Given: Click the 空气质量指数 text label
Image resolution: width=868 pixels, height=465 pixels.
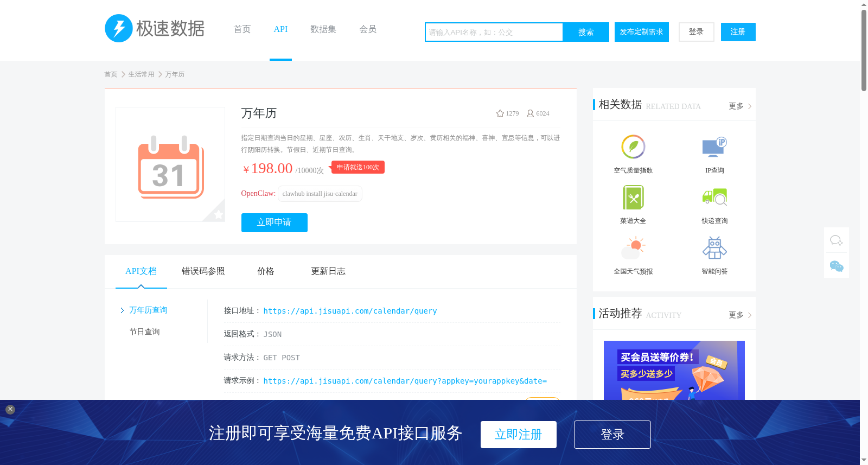Looking at the screenshot, I should [633, 170].
